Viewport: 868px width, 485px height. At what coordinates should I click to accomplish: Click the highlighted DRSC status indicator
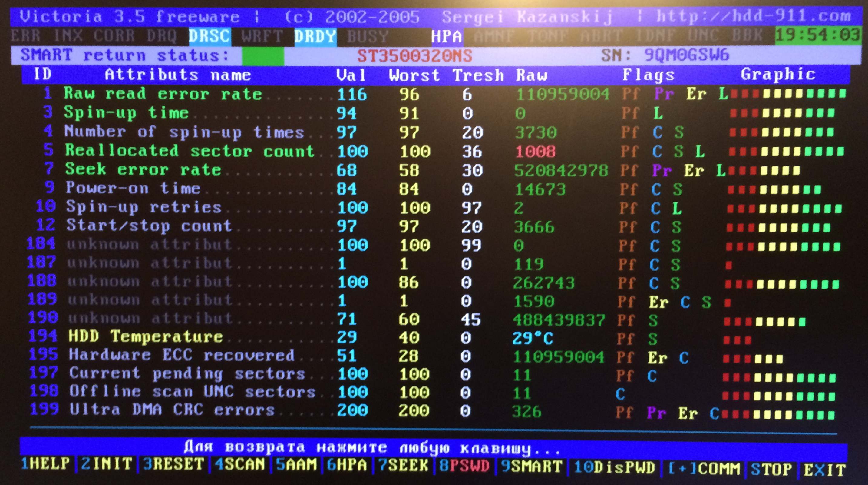[210, 36]
